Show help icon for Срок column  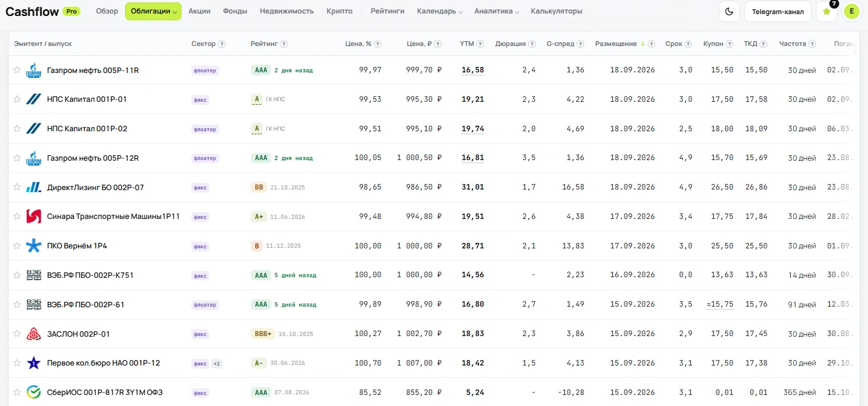689,44
